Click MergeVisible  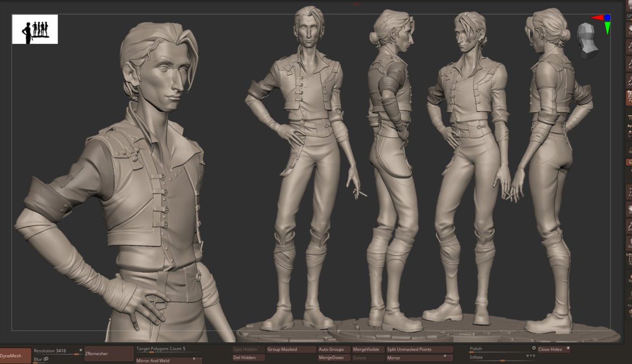point(368,349)
